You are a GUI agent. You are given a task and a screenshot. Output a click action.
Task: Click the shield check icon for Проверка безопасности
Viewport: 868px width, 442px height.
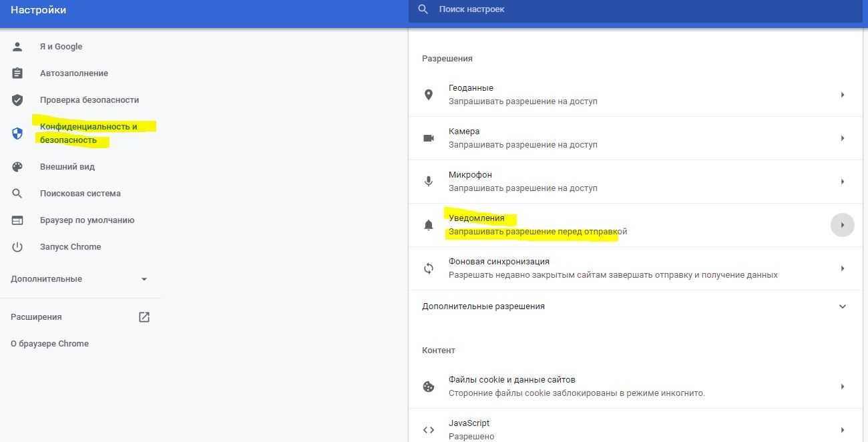click(x=17, y=100)
